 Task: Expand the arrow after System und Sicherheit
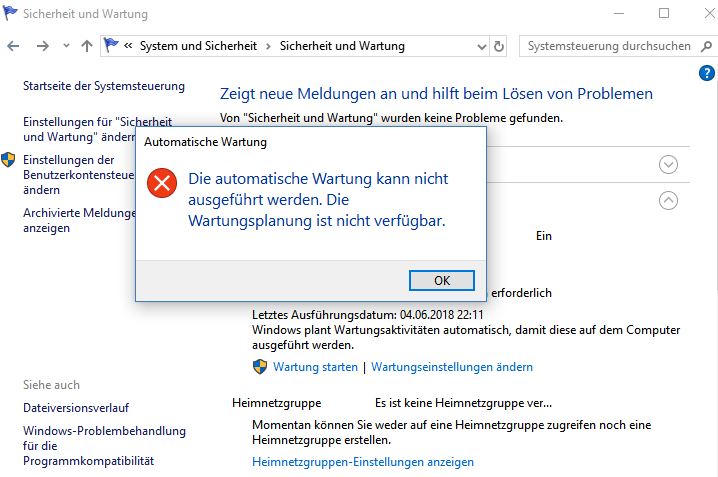[268, 46]
